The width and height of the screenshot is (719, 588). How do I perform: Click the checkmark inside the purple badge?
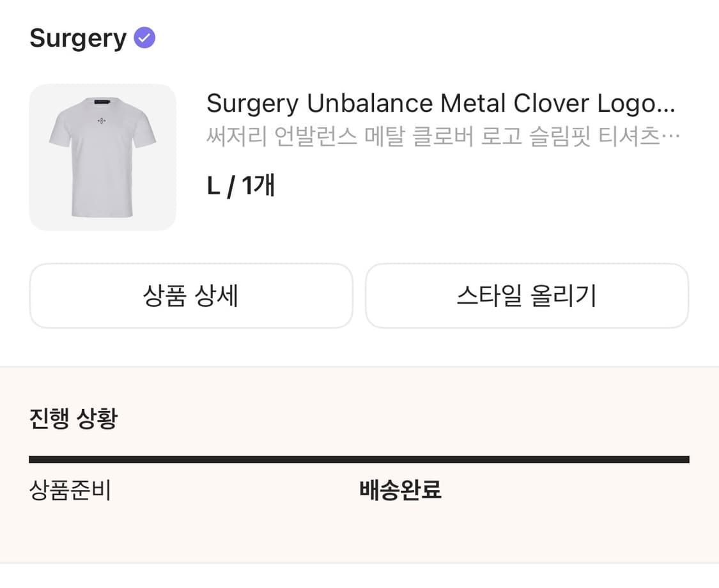[x=144, y=37]
